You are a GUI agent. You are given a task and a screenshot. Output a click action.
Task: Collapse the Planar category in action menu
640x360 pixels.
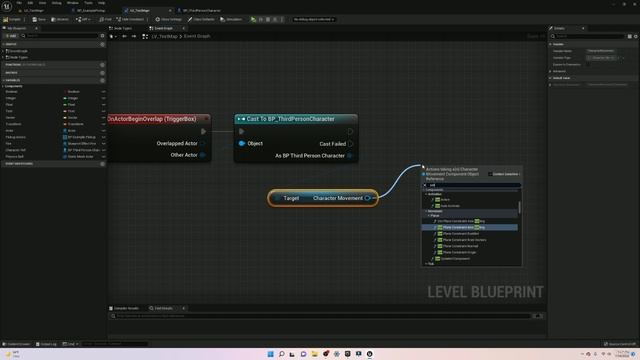(429, 216)
